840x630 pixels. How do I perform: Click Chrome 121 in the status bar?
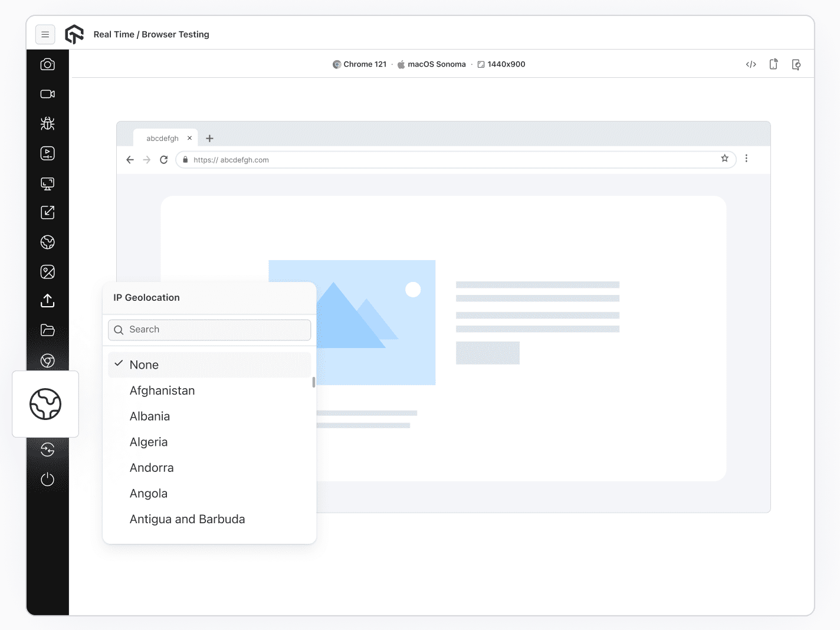(x=360, y=64)
